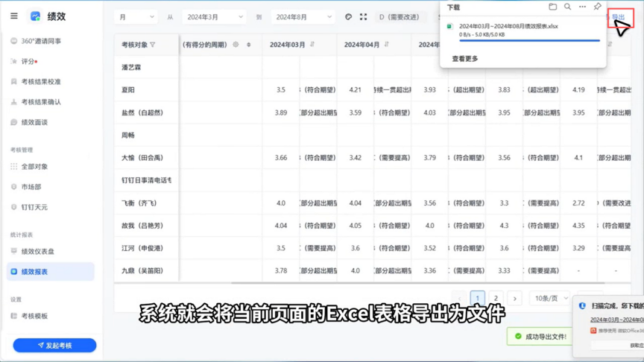Image resolution: width=644 pixels, height=362 pixels.
Task: Open the 2024年3月 start date dropdown
Action: (214, 17)
